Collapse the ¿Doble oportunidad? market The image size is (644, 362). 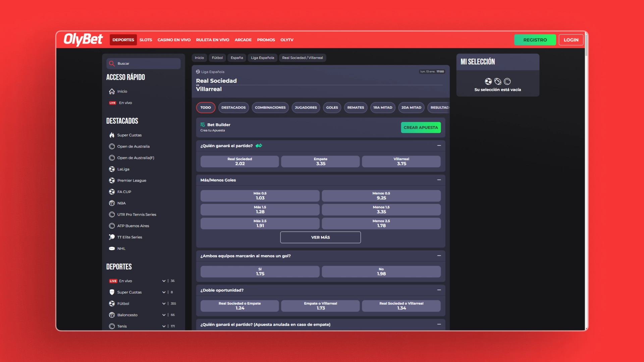(x=439, y=290)
